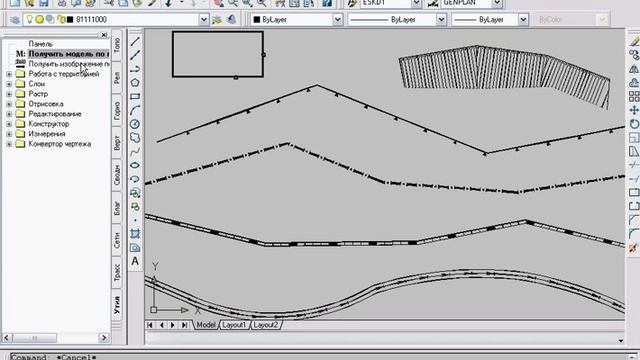
Task: Expand the Измерения folder
Action: pos(9,134)
